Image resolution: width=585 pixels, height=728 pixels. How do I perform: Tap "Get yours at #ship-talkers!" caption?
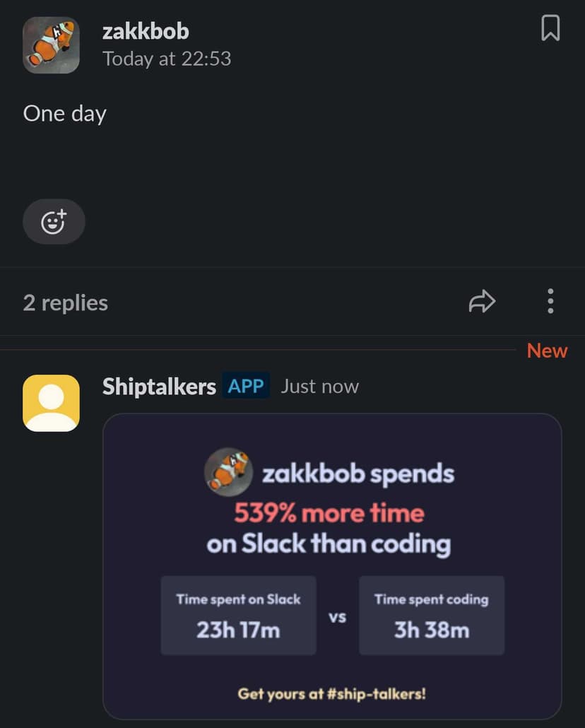pyautogui.click(x=332, y=693)
